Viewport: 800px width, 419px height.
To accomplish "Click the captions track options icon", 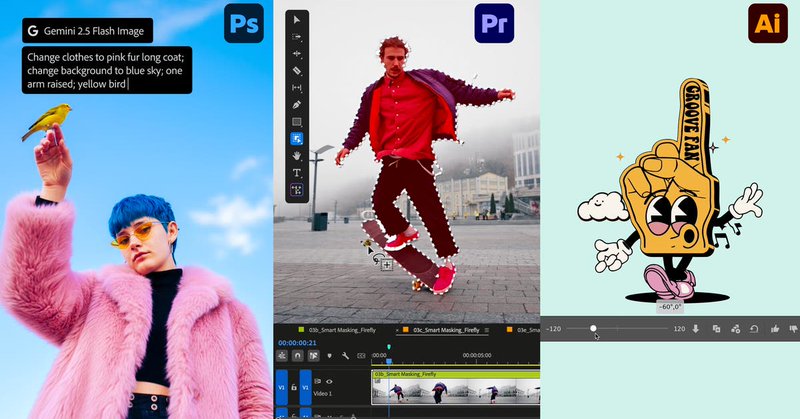I will click(361, 356).
